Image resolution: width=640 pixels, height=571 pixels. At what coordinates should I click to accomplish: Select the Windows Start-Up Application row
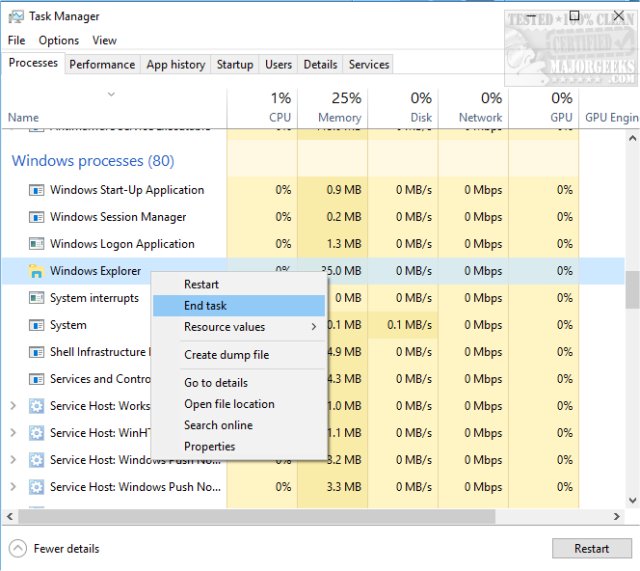pyautogui.click(x=313, y=190)
